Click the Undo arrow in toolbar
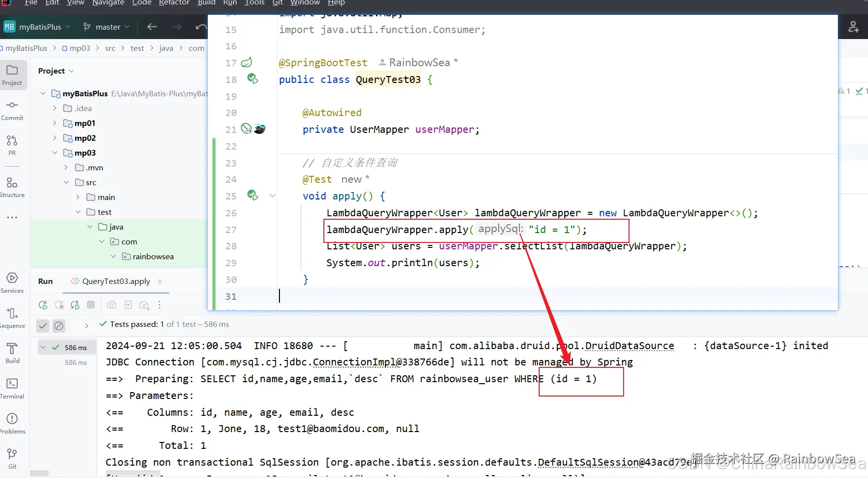 pyautogui.click(x=201, y=27)
